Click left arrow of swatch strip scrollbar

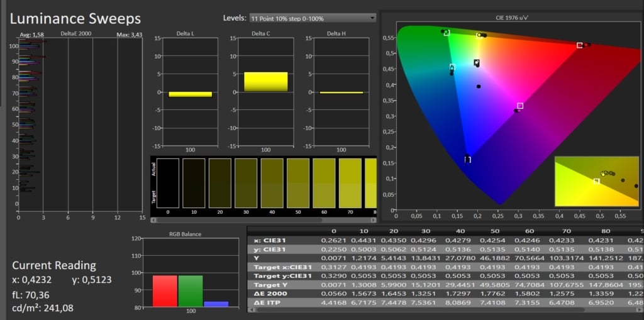[153, 220]
